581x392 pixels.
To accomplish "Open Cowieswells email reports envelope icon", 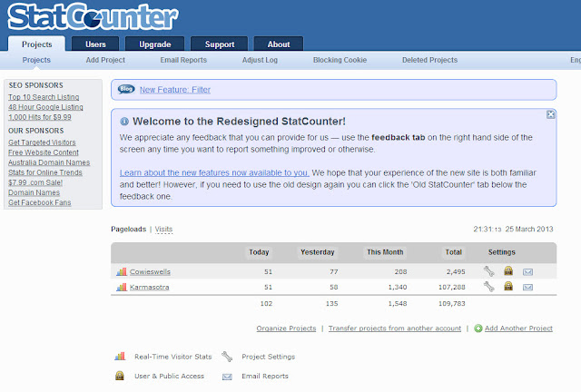I will (x=527, y=272).
